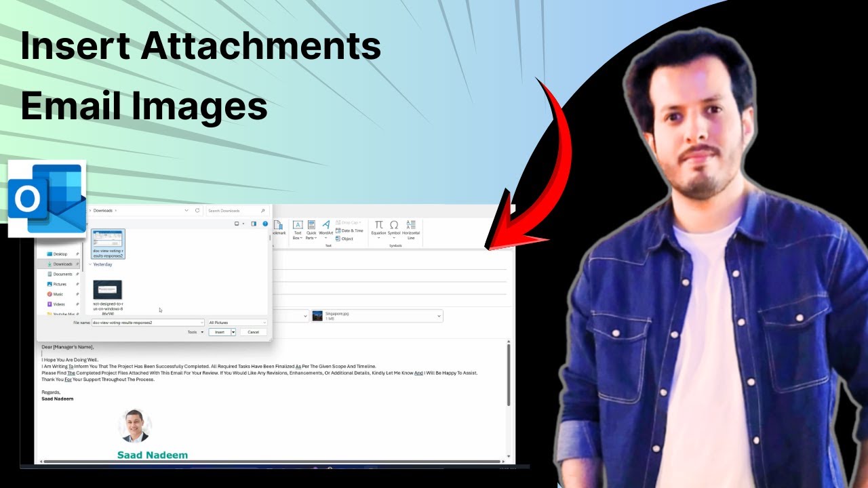Viewport: 868px width, 488px height.
Task: Toggle the preview pane icon in dialog
Action: (254, 224)
